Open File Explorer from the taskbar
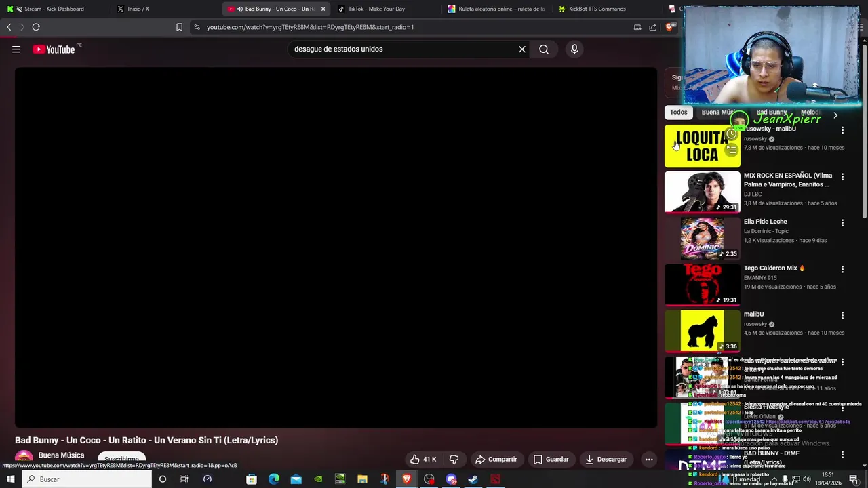 tap(363, 479)
